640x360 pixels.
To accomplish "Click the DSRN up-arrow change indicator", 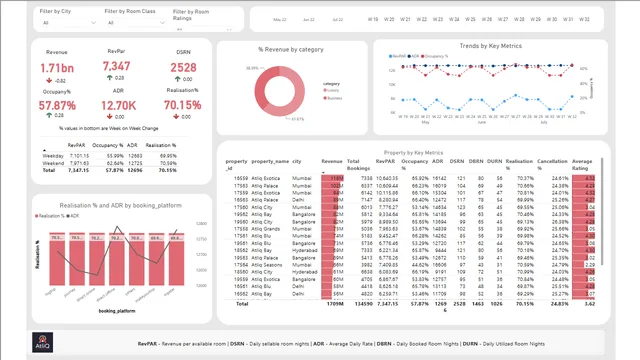I will click(178, 79).
